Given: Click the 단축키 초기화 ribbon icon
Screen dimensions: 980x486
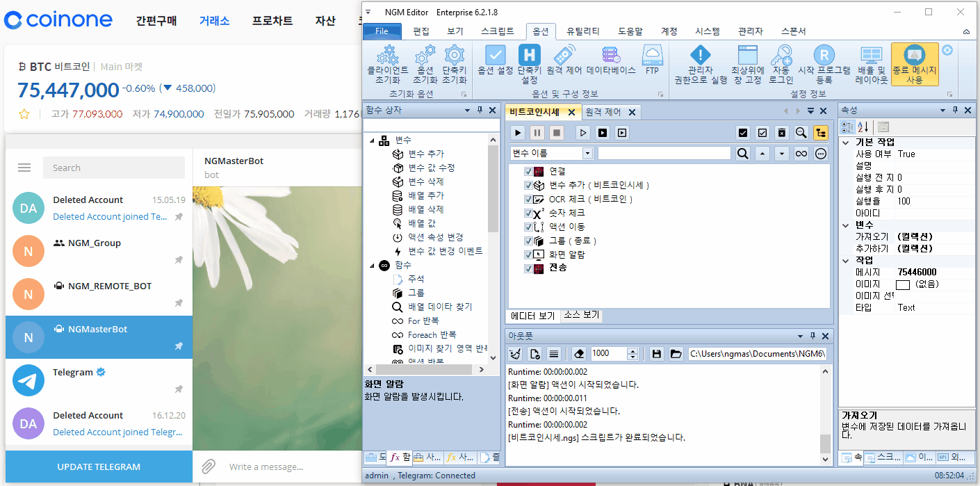Looking at the screenshot, I should click(455, 64).
